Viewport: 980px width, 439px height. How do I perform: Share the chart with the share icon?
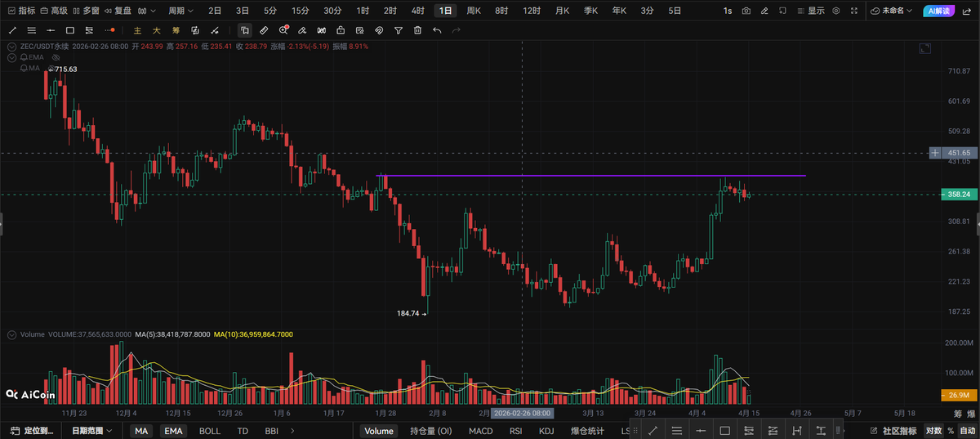click(x=969, y=11)
